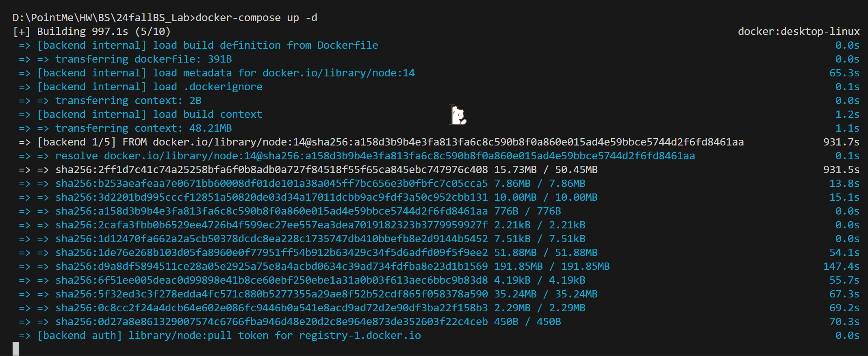This screenshot has width=868, height=356.
Task: Click the 450B / 450B layer size
Action: click(x=527, y=322)
